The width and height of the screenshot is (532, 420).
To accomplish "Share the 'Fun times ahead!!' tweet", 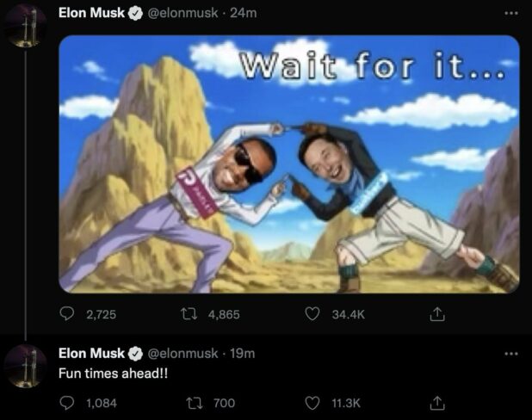I will pos(437,403).
